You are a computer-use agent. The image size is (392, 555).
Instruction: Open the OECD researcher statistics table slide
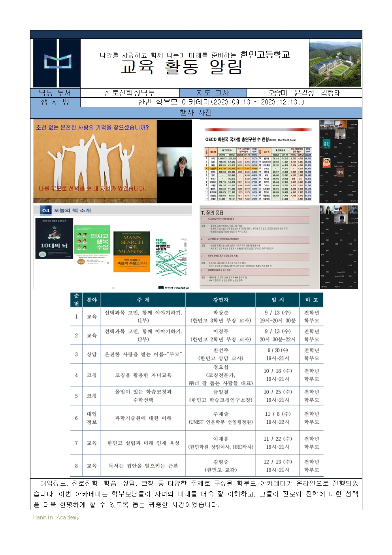click(x=258, y=161)
